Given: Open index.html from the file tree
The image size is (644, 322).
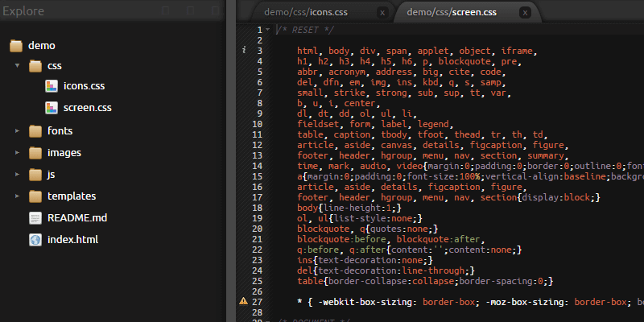Looking at the screenshot, I should tap(72, 239).
